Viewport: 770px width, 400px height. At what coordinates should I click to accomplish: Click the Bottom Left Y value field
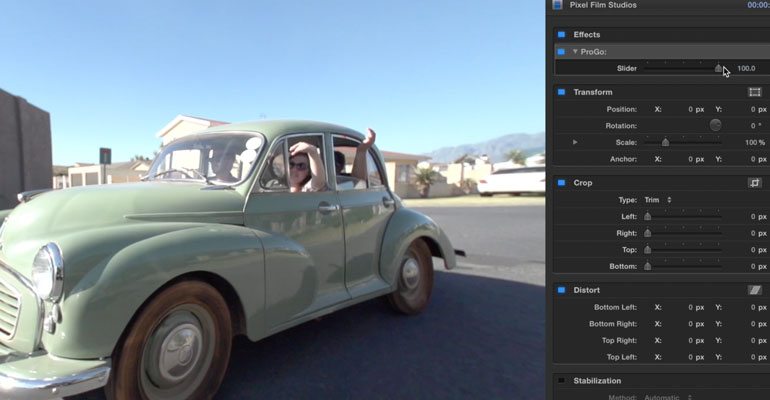(758, 307)
